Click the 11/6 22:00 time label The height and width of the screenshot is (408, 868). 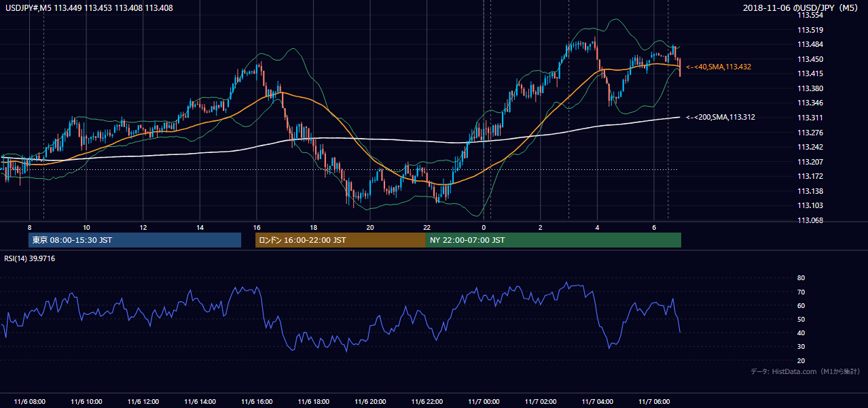point(427,402)
